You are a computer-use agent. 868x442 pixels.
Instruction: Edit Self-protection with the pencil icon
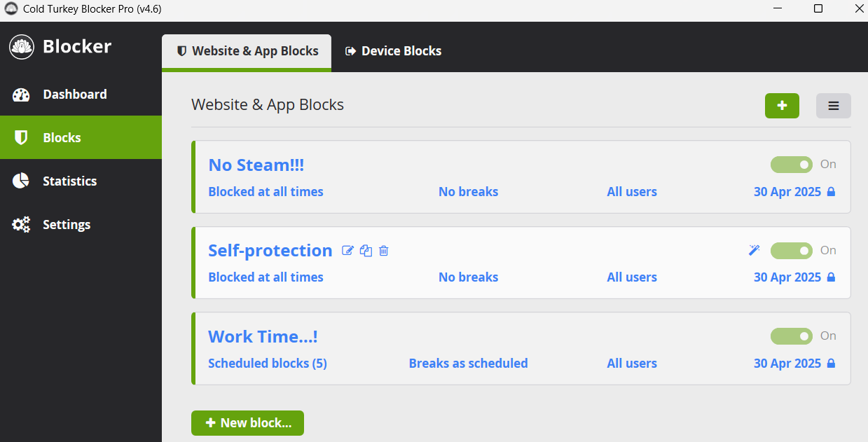click(347, 250)
